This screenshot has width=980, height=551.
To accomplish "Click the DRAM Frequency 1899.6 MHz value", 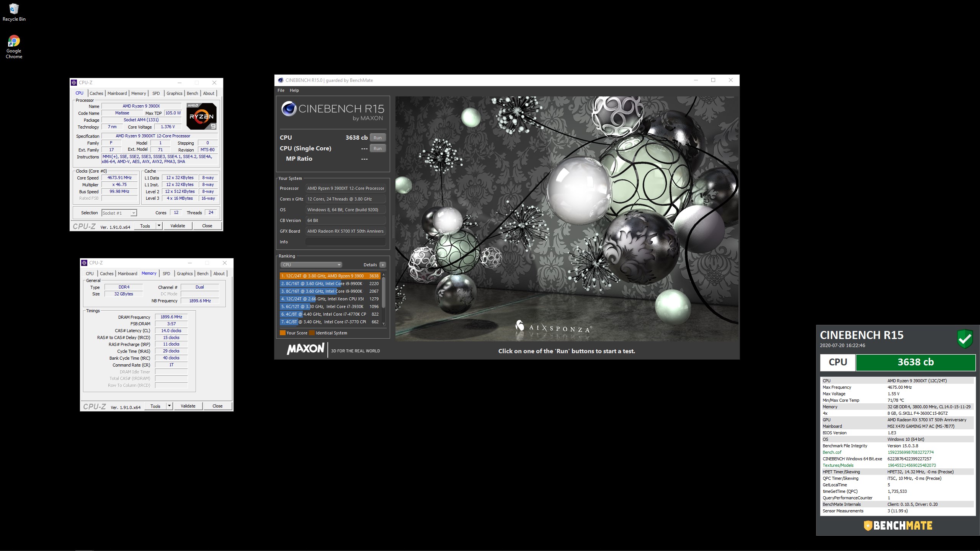I will click(x=171, y=317).
